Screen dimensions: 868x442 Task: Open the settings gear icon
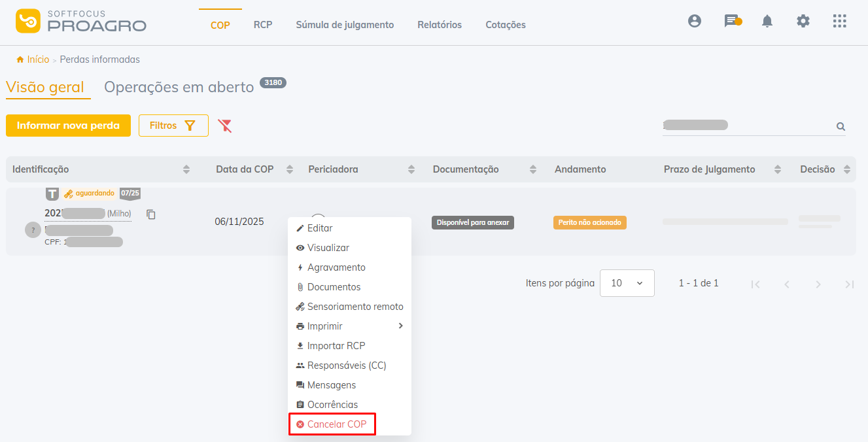click(x=803, y=21)
